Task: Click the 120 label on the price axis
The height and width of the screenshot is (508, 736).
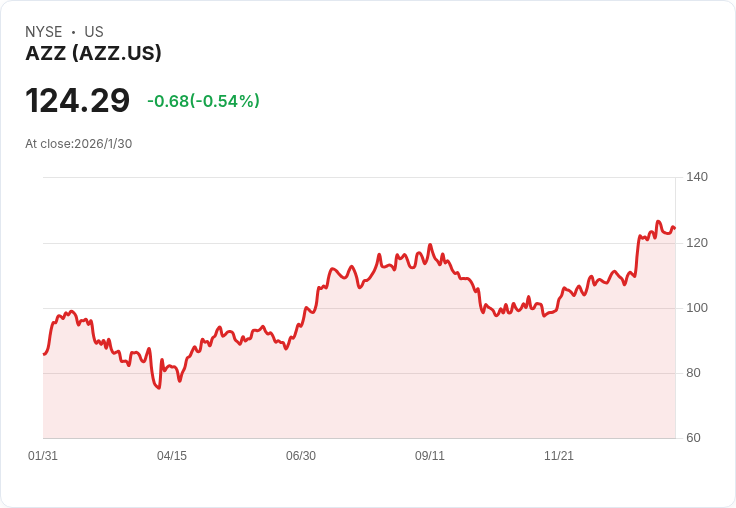Action: point(697,243)
